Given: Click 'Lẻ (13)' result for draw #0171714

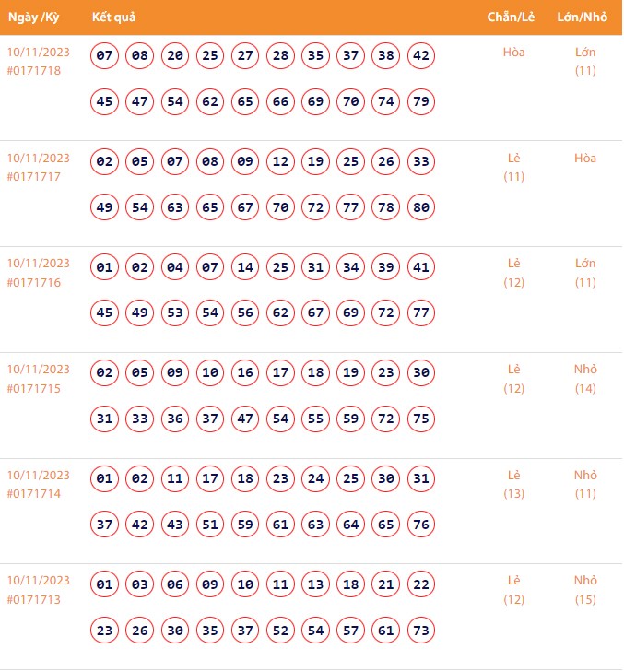Looking at the screenshot, I should point(514,485).
